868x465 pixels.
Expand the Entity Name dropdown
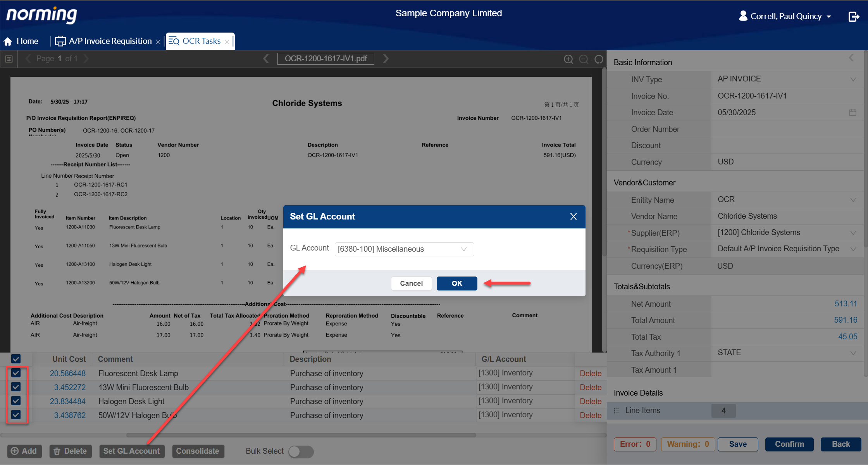tap(853, 200)
